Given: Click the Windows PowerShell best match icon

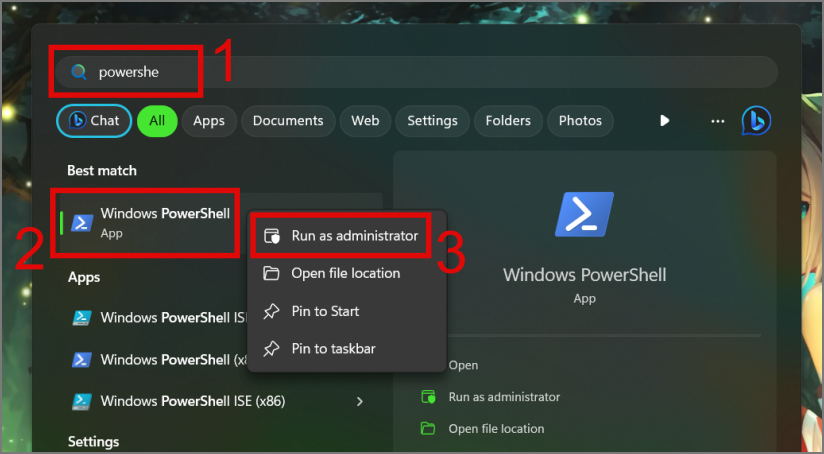Looking at the screenshot, I should [82, 223].
